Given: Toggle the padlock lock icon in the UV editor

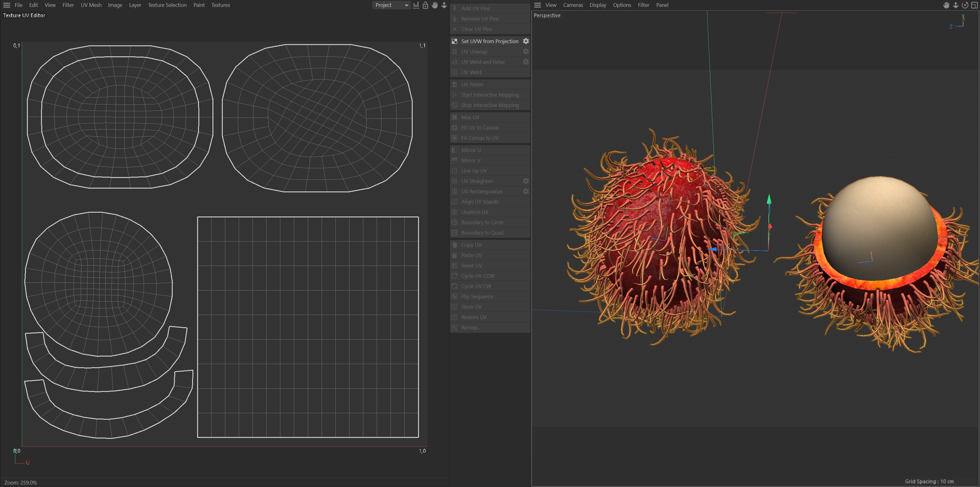Looking at the screenshot, I should point(425,5).
